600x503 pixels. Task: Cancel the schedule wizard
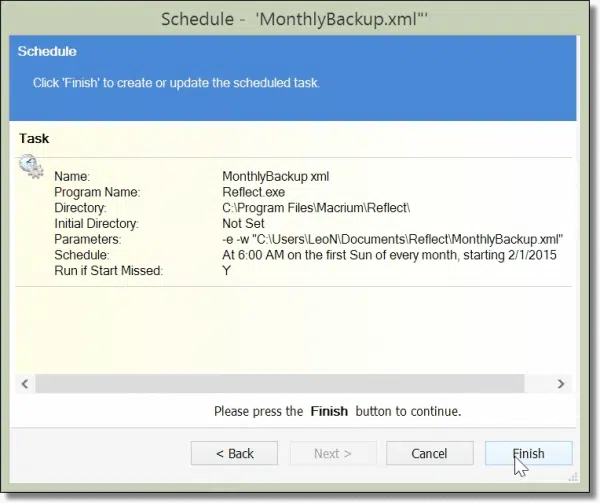click(430, 454)
